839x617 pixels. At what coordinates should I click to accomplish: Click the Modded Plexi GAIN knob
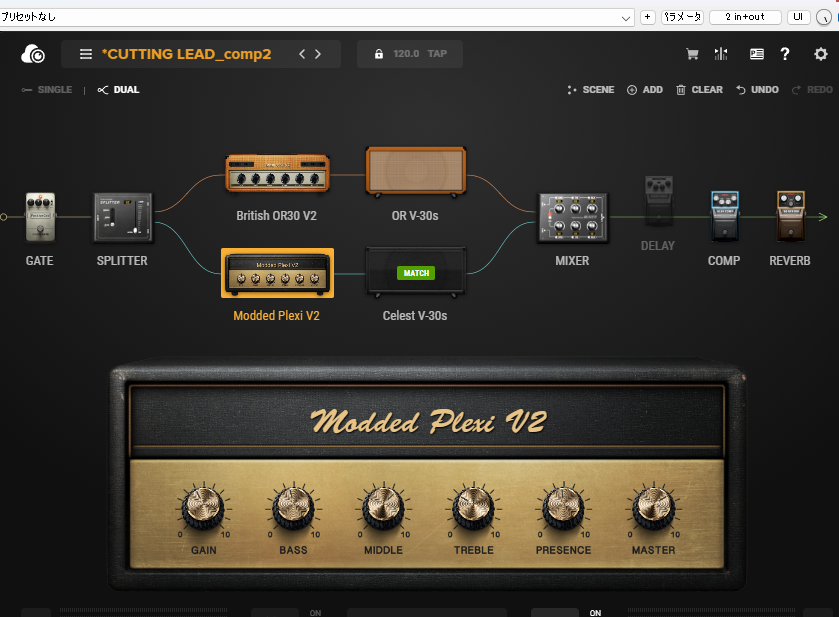click(x=203, y=508)
